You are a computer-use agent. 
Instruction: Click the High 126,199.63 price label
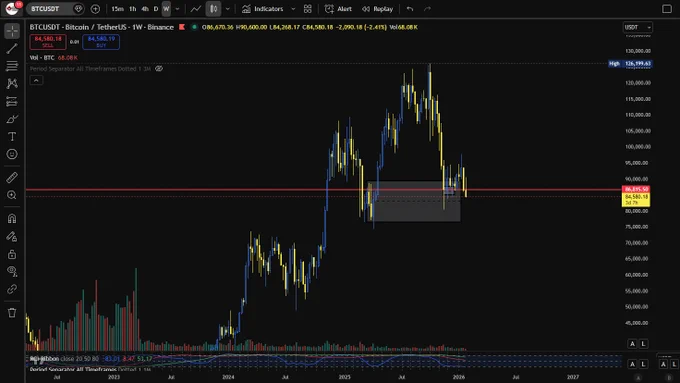coord(630,63)
